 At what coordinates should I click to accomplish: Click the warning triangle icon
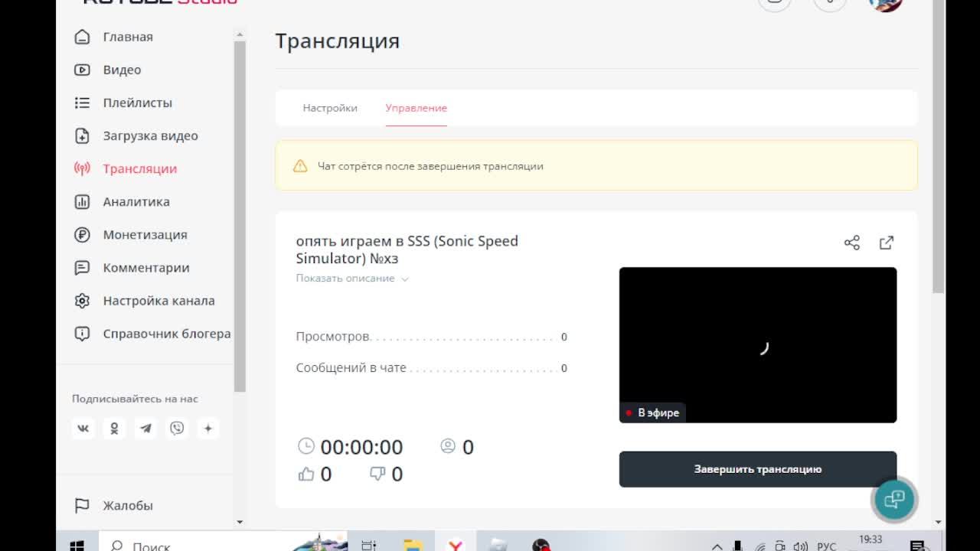(300, 166)
